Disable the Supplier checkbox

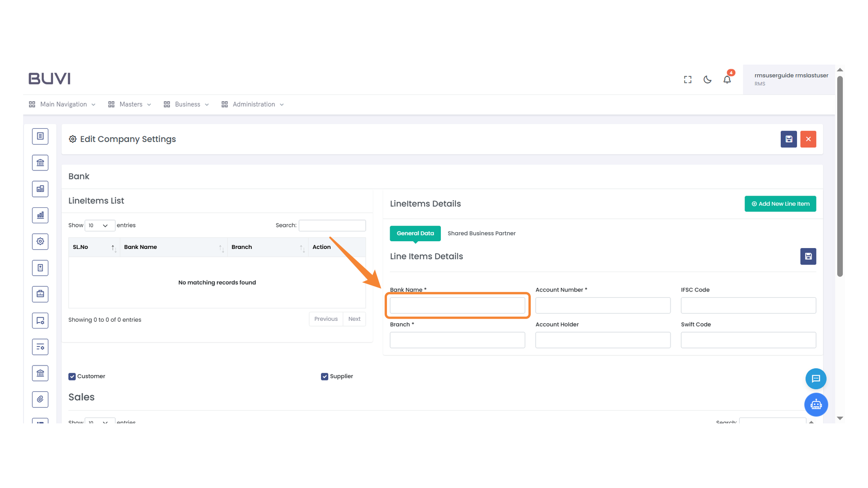(324, 376)
